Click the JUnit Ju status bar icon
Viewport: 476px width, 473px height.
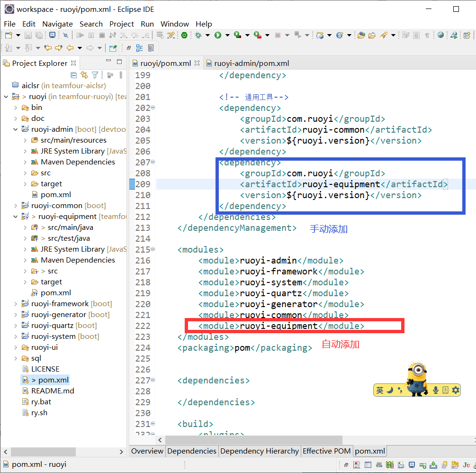pos(466,465)
